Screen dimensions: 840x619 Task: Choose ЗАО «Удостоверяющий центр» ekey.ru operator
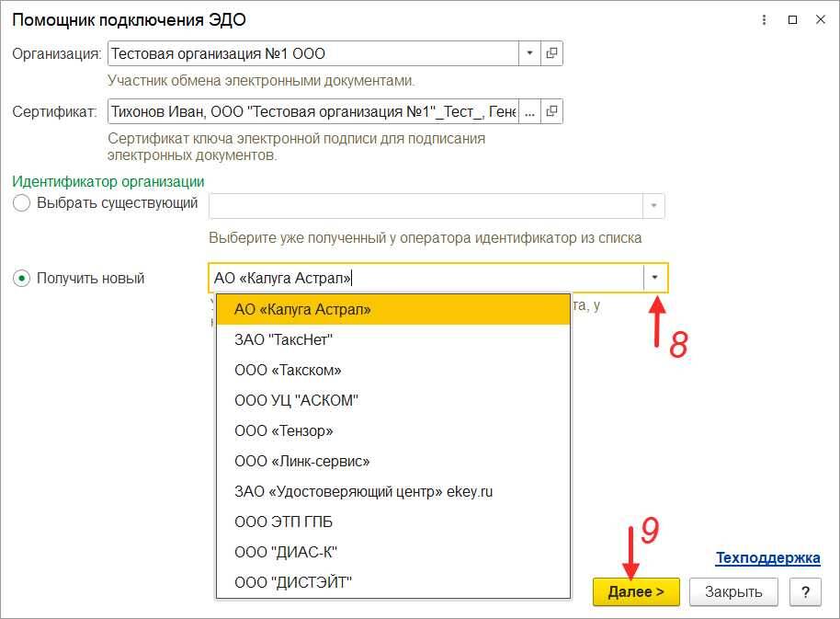(x=393, y=491)
